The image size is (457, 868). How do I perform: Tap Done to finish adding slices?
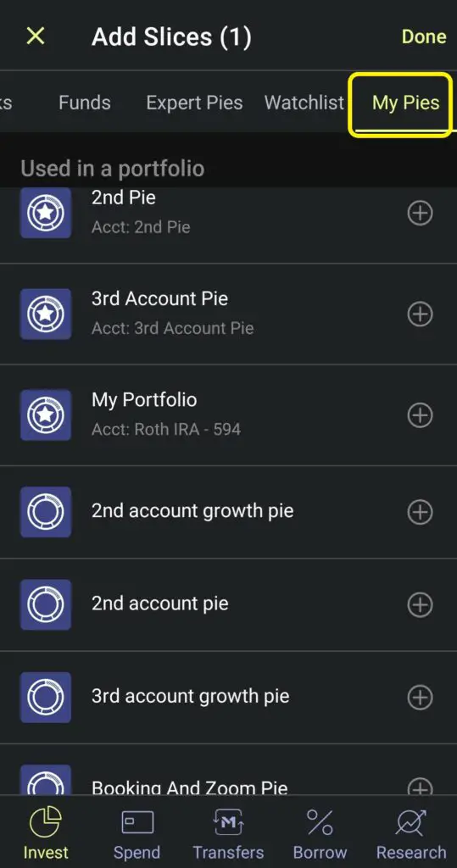point(424,36)
